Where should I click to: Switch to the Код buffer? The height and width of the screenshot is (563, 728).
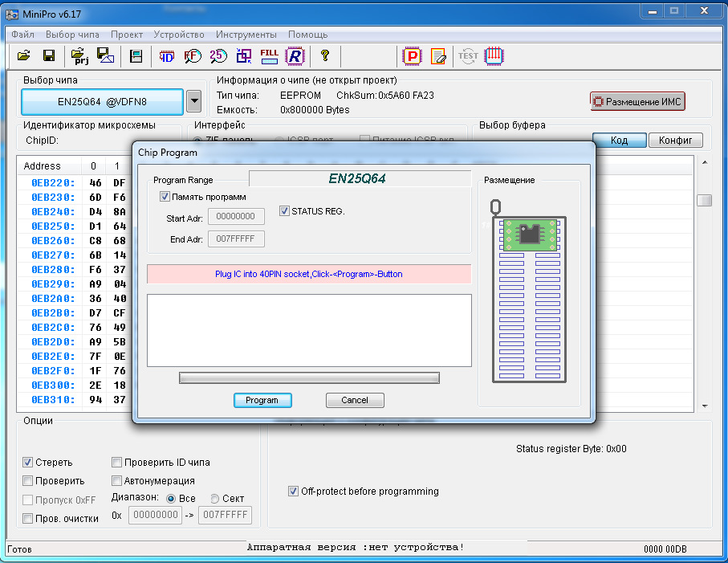(x=620, y=141)
